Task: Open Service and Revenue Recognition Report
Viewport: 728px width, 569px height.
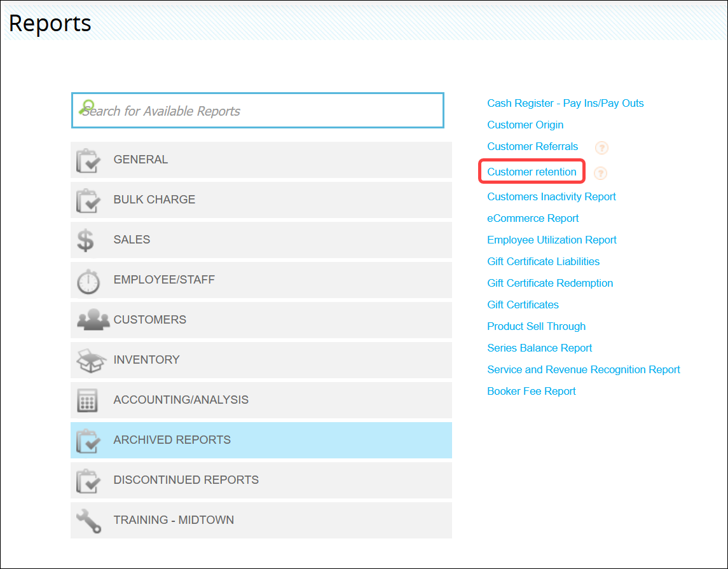Action: [x=583, y=369]
